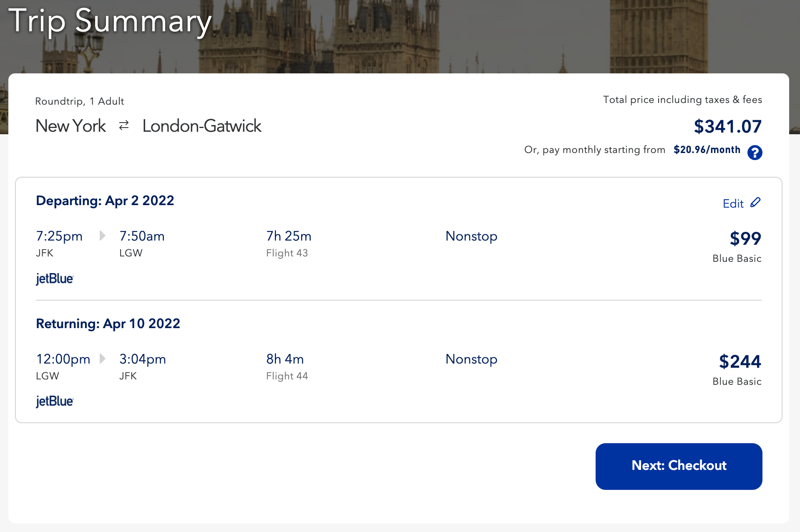The height and width of the screenshot is (532, 800).
Task: Click the London-Gatwick destination text
Action: pyautogui.click(x=202, y=126)
